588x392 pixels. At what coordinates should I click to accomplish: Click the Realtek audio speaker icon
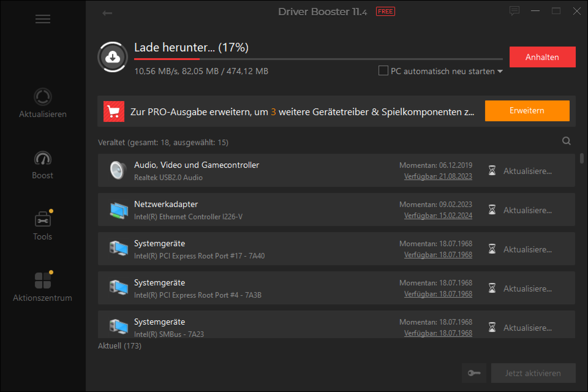tap(118, 170)
